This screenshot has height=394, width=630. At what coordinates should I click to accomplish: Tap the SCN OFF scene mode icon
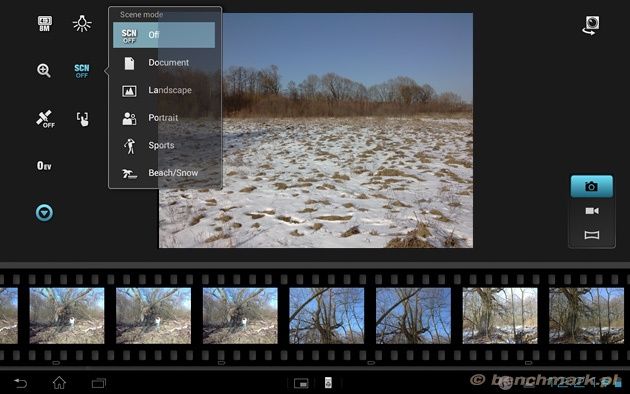pyautogui.click(x=82, y=71)
